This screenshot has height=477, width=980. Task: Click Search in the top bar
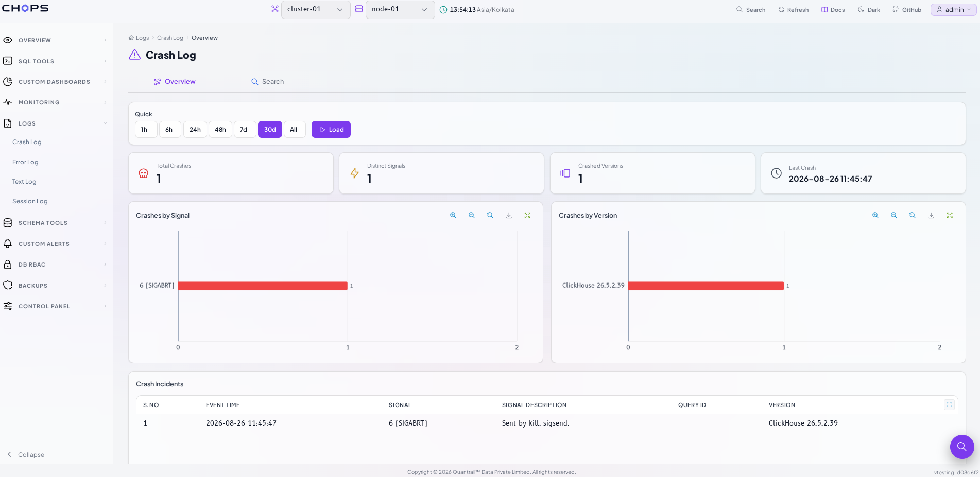751,10
